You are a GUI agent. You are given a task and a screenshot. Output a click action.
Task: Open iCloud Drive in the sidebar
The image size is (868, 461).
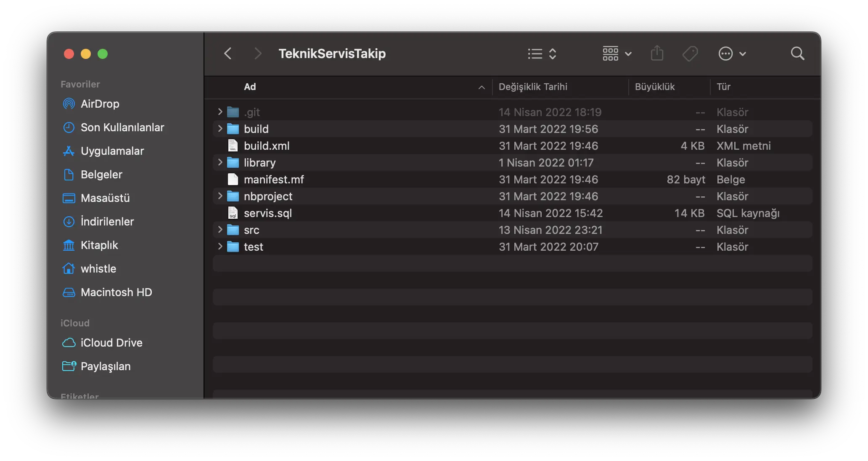click(x=102, y=343)
